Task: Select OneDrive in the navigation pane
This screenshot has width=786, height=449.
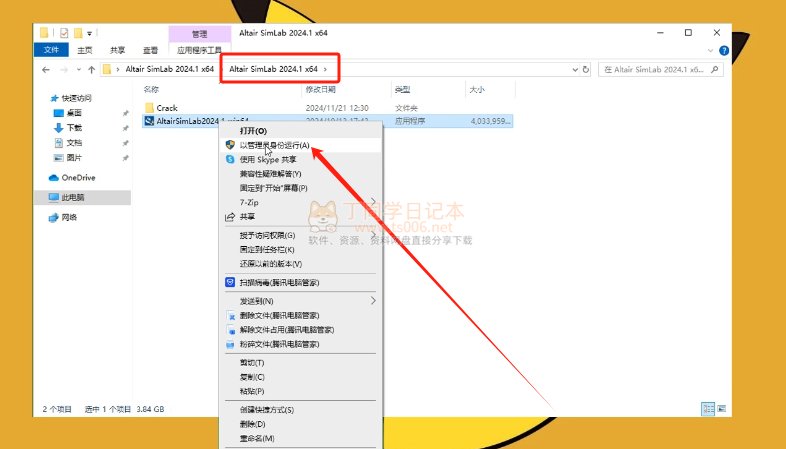Action: [72, 178]
